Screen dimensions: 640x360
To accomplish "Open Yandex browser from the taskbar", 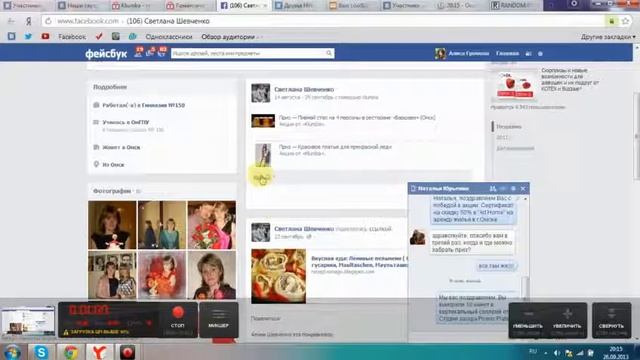I will [99, 352].
